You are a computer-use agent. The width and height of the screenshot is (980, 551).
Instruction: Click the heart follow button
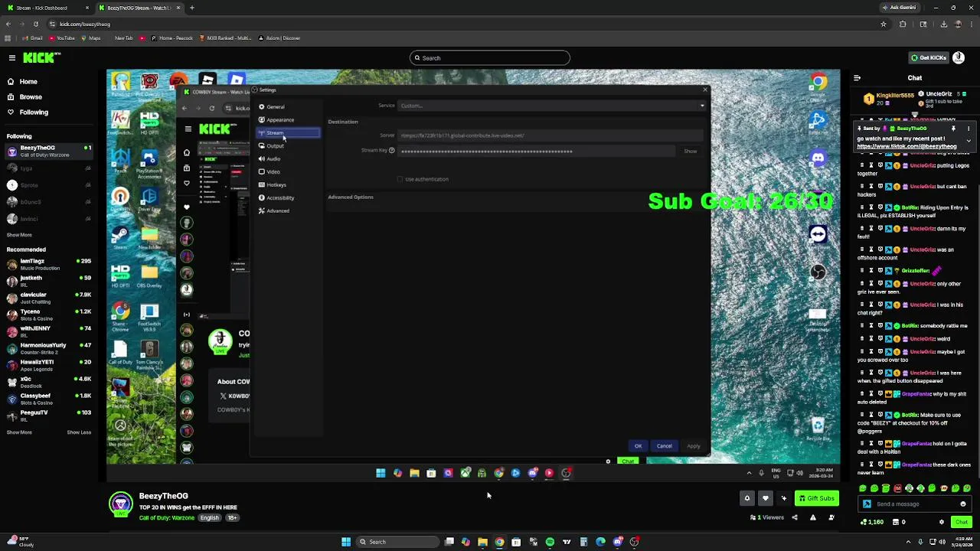point(765,498)
